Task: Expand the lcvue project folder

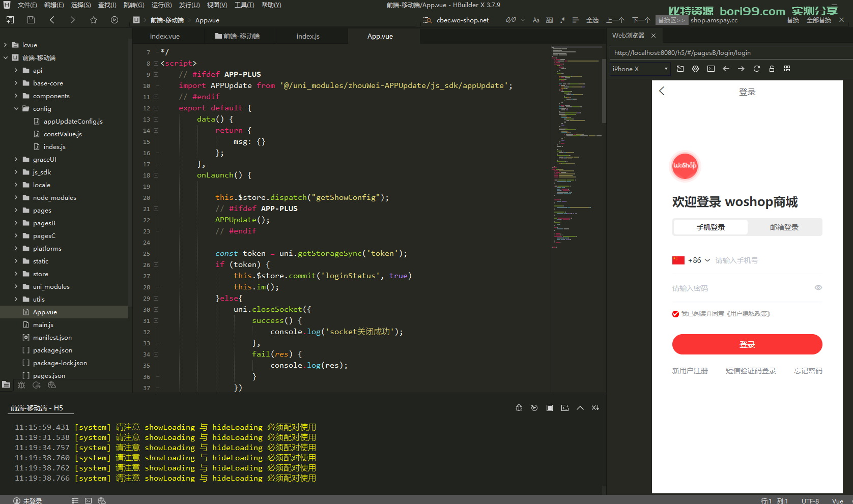Action: pyautogui.click(x=6, y=45)
